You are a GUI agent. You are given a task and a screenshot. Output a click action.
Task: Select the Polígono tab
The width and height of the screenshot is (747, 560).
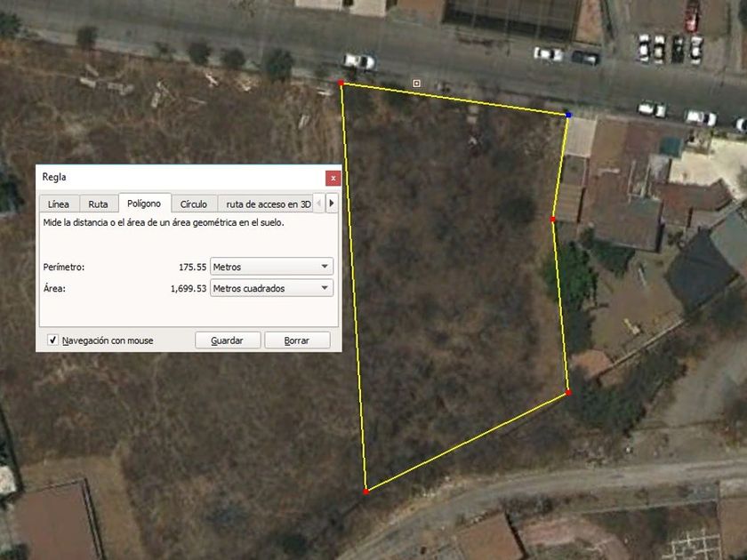[x=144, y=203]
